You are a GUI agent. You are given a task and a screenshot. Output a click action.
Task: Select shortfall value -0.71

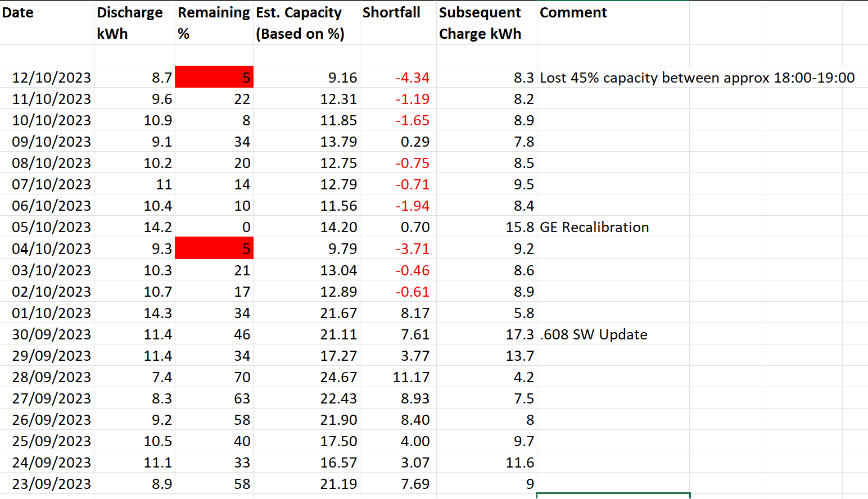tap(398, 184)
